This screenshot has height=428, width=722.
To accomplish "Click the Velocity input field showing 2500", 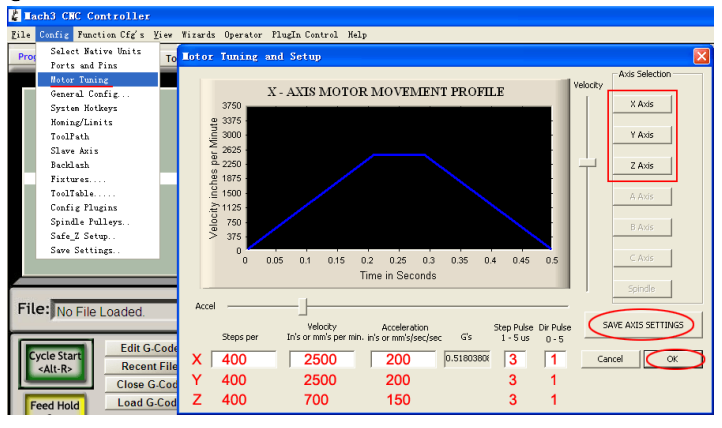I will pos(322,359).
